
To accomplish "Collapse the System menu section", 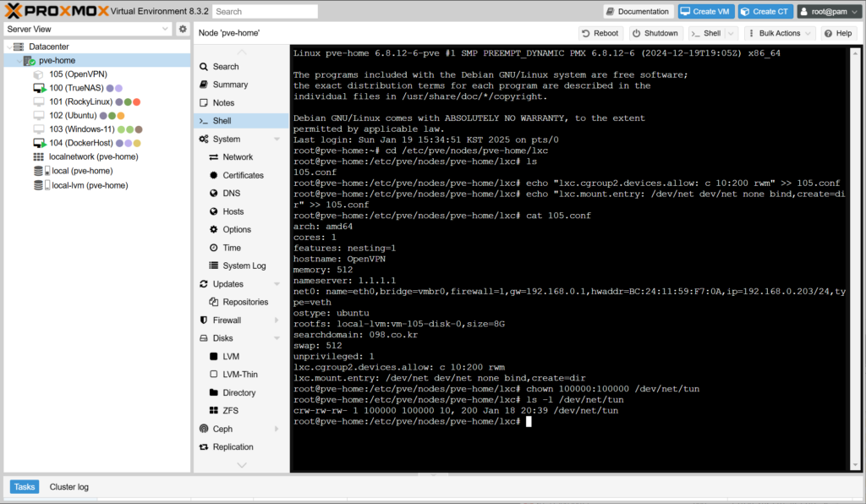I will pyautogui.click(x=277, y=140).
